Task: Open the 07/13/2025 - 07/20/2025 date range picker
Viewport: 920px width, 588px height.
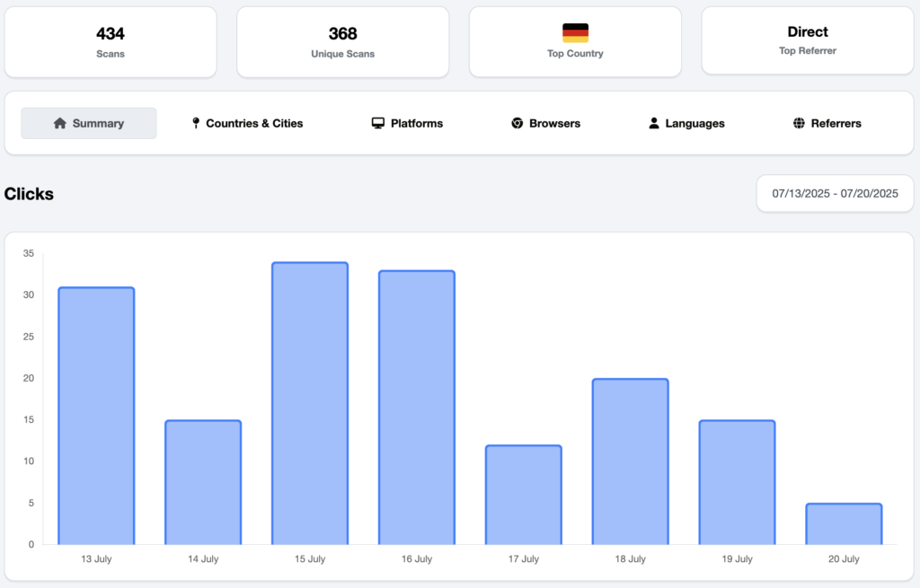Action: pos(835,193)
